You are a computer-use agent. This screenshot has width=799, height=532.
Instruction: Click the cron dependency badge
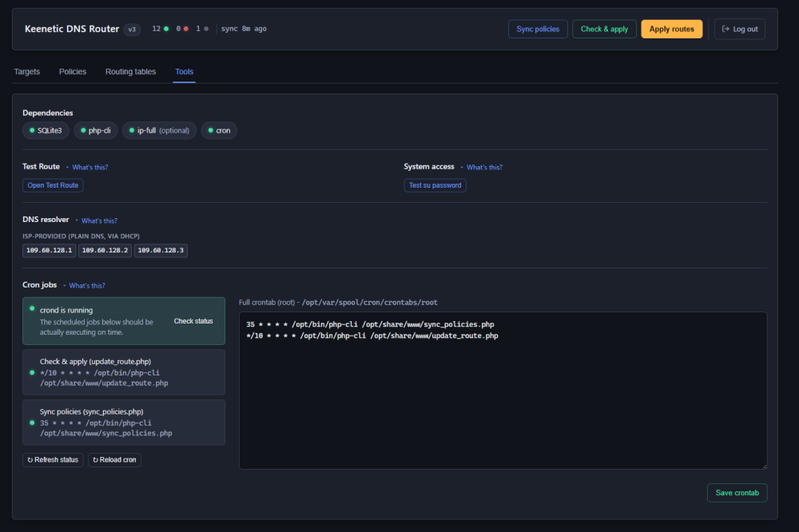pos(219,130)
